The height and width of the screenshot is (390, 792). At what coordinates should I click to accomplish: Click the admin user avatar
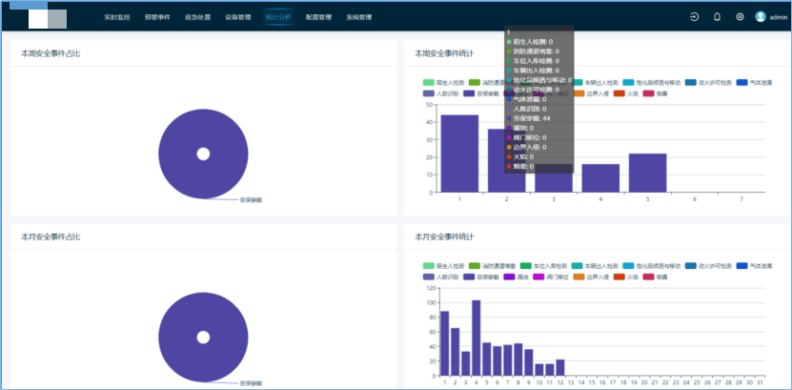pyautogui.click(x=760, y=17)
